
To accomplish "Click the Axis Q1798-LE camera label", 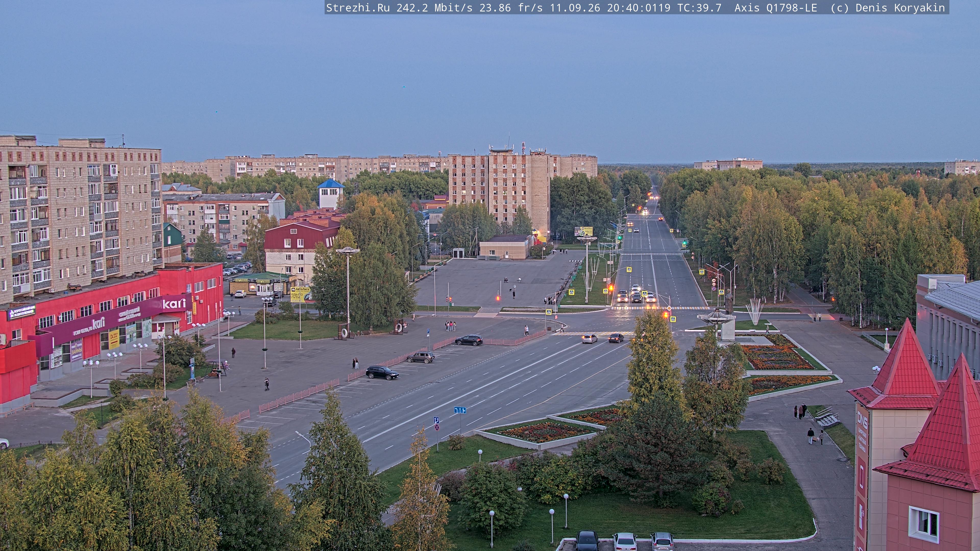I will (776, 8).
